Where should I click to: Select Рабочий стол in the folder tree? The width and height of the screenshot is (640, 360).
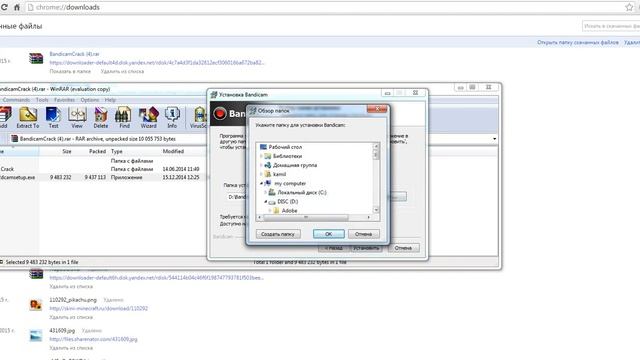tap(285, 147)
